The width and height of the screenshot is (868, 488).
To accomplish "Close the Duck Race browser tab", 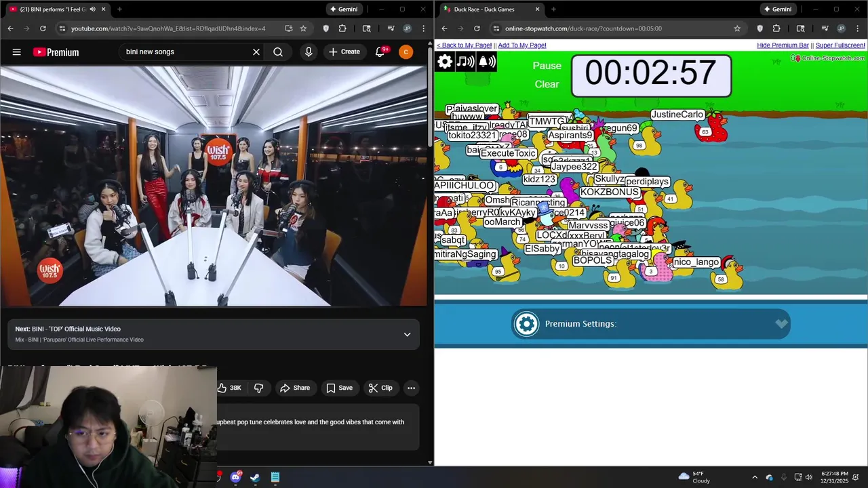I will pos(537,9).
